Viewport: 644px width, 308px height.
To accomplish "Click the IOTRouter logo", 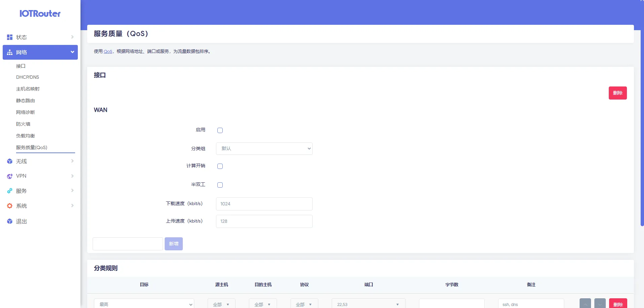I will coord(40,14).
